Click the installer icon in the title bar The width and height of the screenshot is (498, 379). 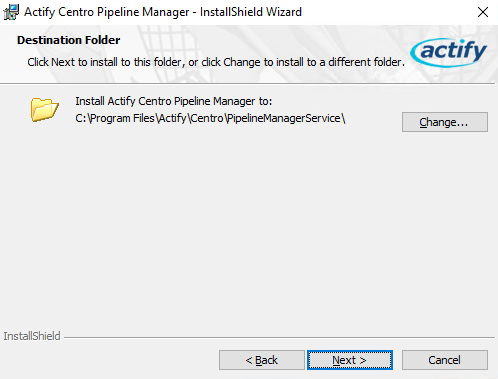point(11,12)
